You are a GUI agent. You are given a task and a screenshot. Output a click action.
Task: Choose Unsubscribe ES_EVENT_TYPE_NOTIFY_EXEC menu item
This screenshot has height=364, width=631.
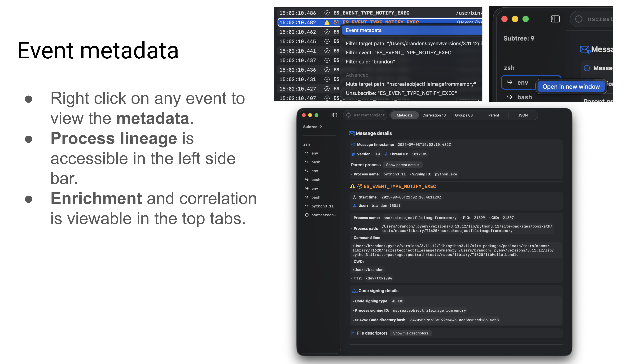(x=401, y=93)
